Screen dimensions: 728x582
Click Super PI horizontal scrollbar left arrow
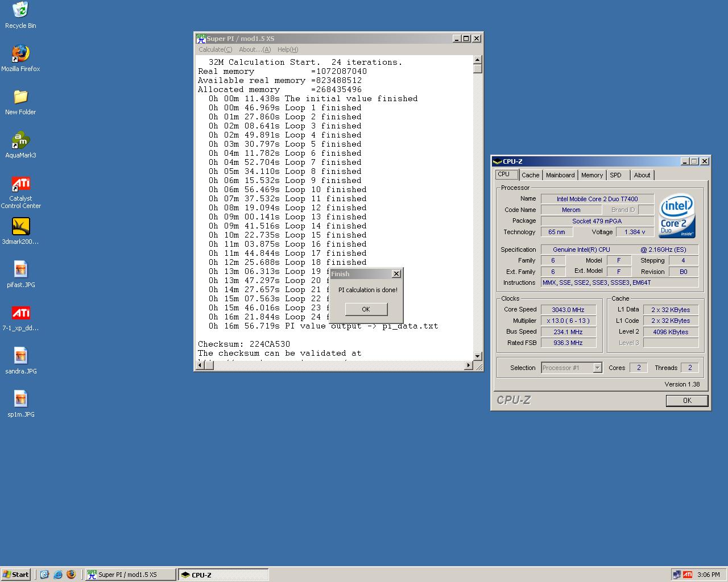coord(200,365)
